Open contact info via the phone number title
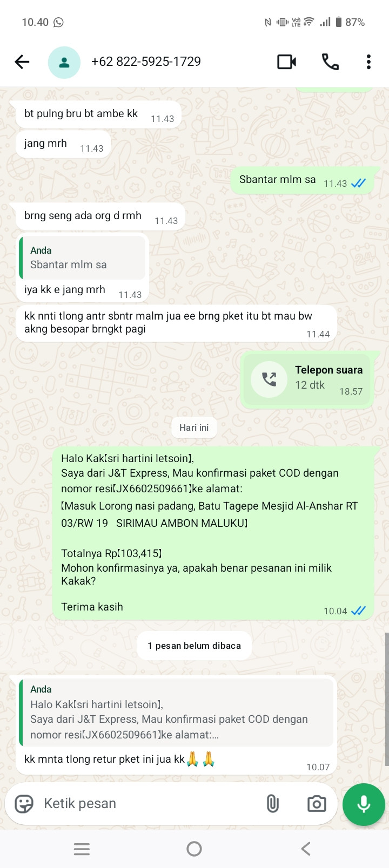This screenshot has width=389, height=868. click(x=146, y=62)
